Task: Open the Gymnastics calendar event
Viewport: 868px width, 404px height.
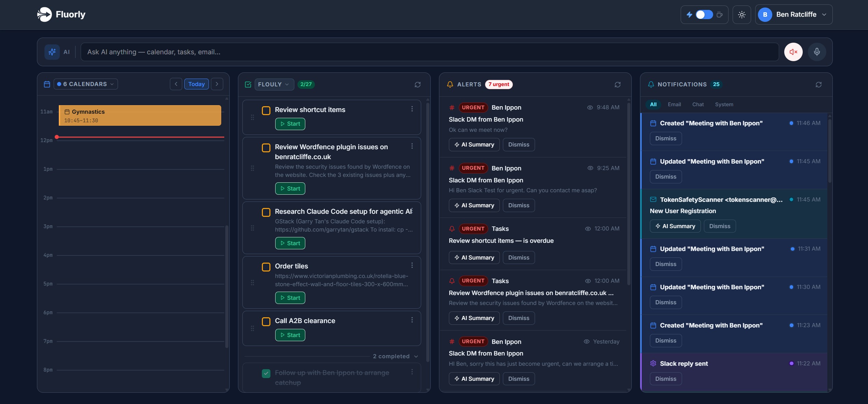Action: (x=140, y=115)
